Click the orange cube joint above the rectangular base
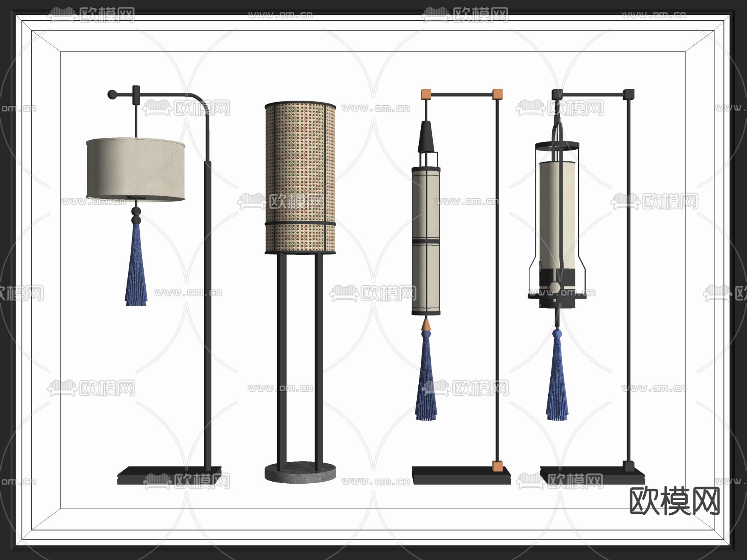This screenshot has height=560, width=747. pyautogui.click(x=497, y=466)
